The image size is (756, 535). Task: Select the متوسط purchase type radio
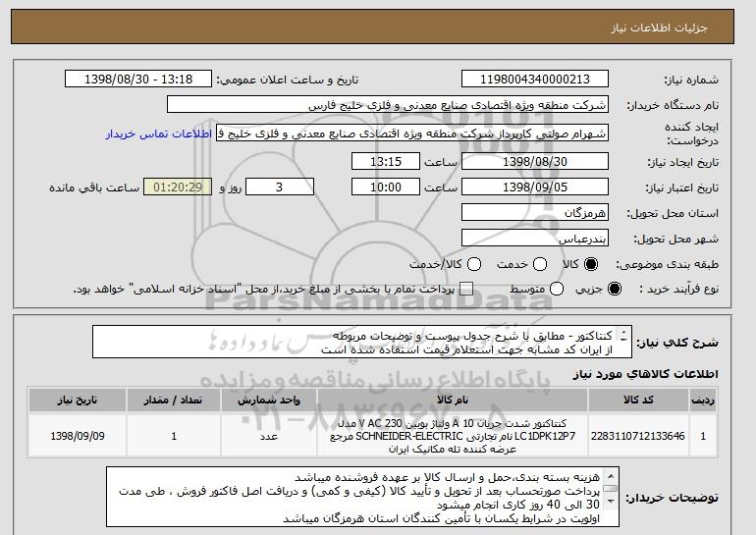tap(557, 289)
